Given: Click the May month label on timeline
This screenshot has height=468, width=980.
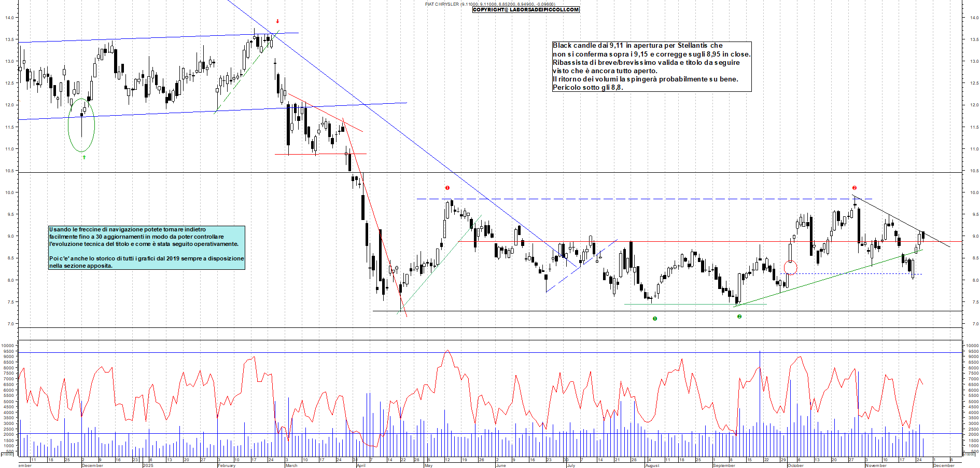Looking at the screenshot, I should pos(427,465).
